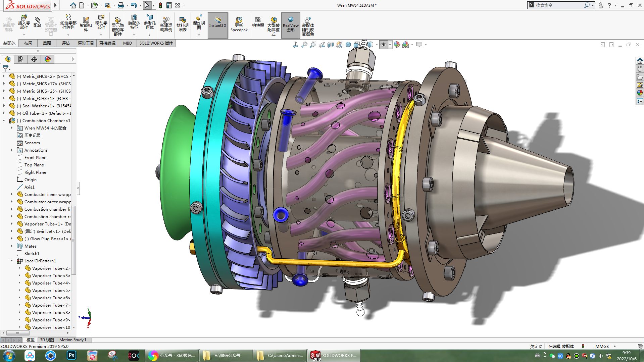
Task: Click the Mate (配合) paperclip tool
Action: pyautogui.click(x=38, y=22)
